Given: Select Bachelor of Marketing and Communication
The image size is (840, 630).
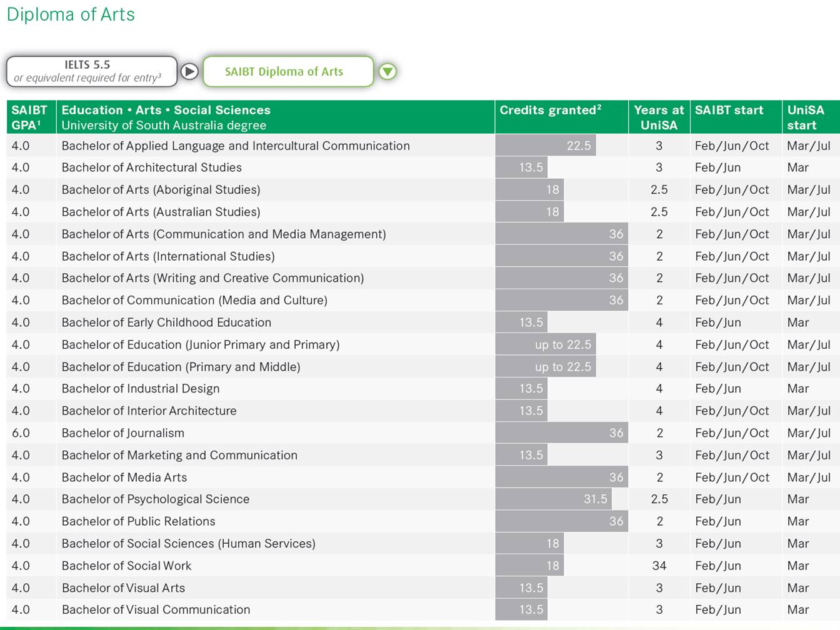Looking at the screenshot, I should click(x=179, y=455).
